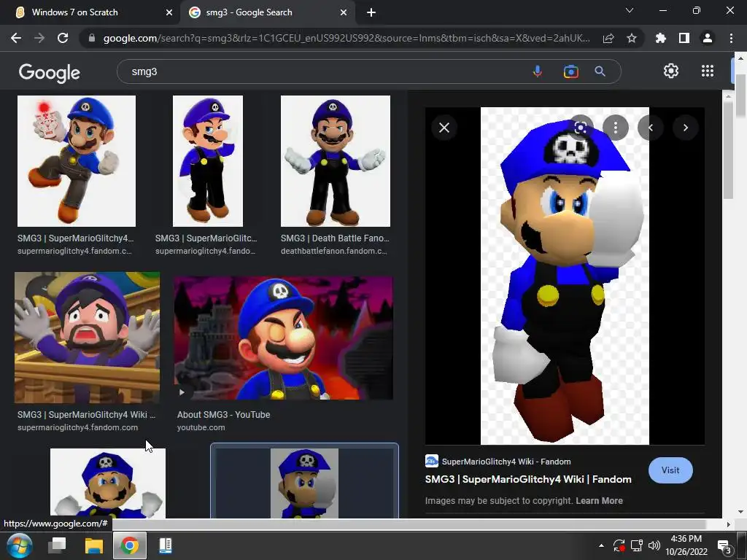Click the Google logo
This screenshot has height=560, width=747.
click(x=49, y=72)
